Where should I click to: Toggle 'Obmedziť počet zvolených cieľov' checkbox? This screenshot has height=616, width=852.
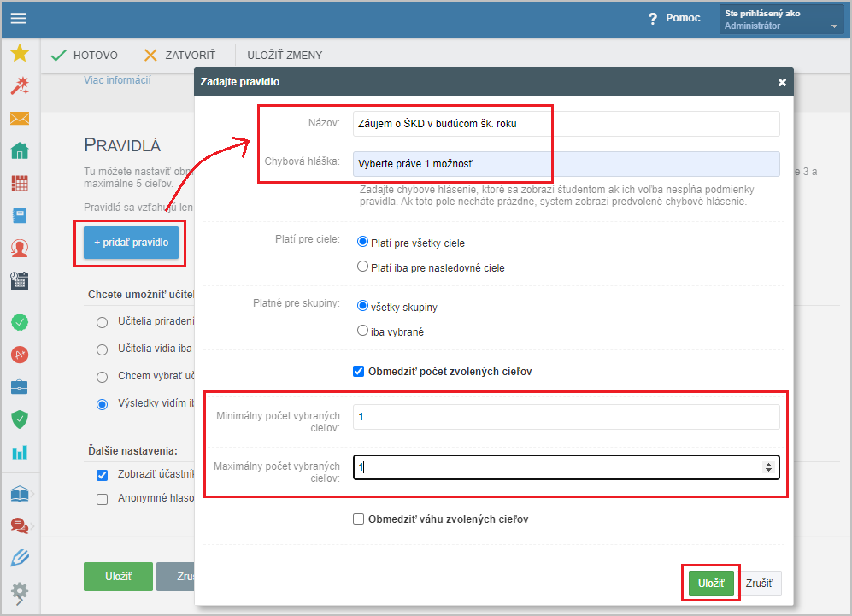pyautogui.click(x=359, y=372)
